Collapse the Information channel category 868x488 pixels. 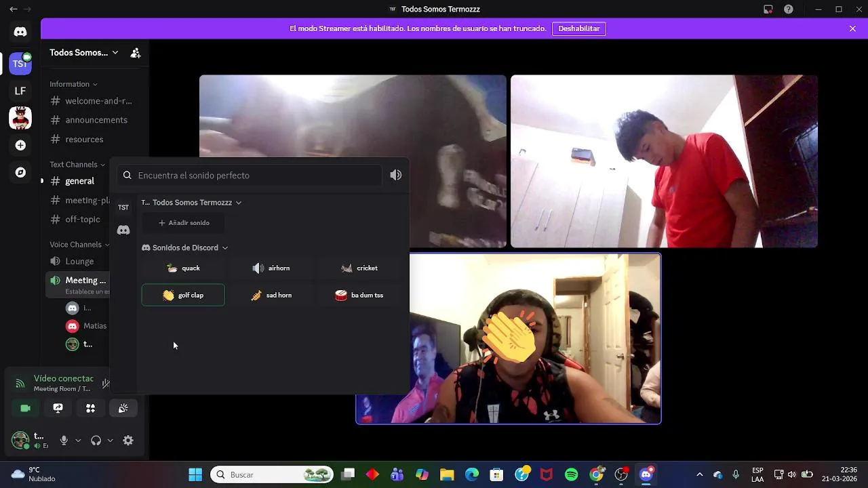73,84
